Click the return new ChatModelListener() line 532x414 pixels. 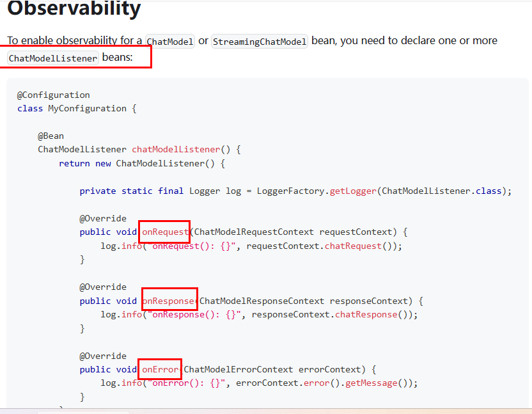point(142,163)
